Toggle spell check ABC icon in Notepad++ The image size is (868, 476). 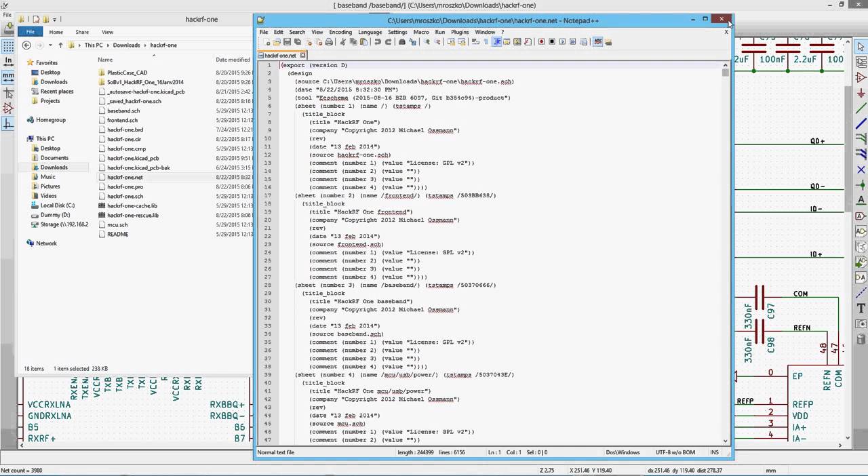tap(598, 42)
